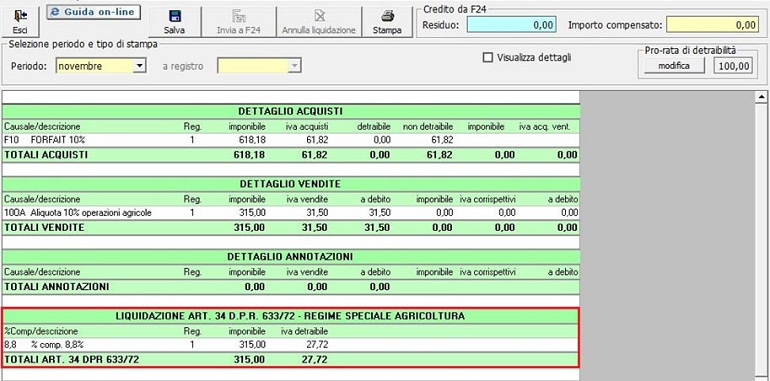Click the Importo compensato field

(713, 25)
